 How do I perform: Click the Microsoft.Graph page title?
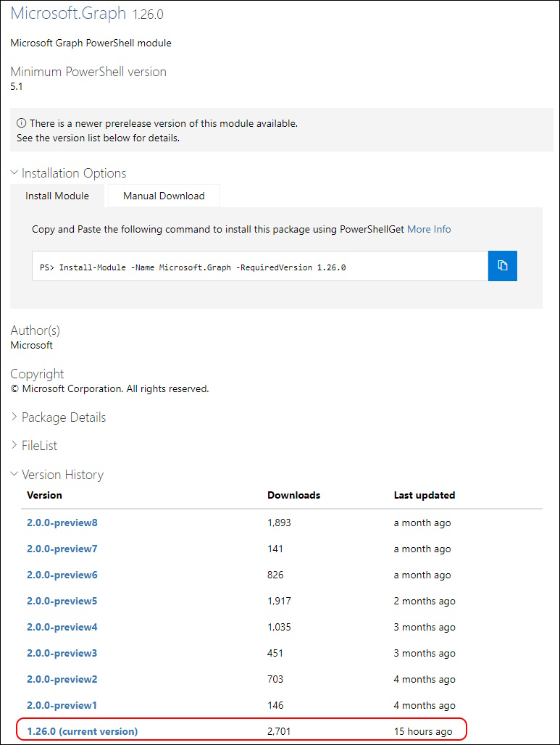[68, 13]
